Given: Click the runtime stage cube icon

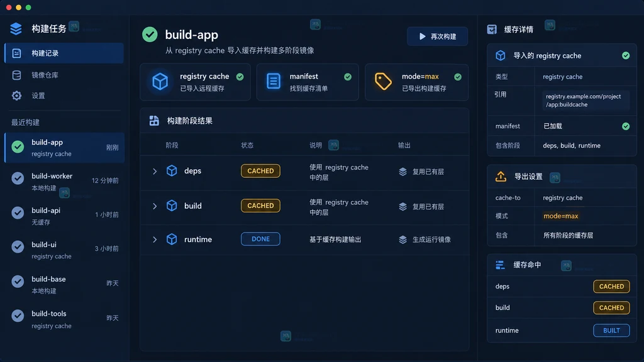Looking at the screenshot, I should coord(172,239).
